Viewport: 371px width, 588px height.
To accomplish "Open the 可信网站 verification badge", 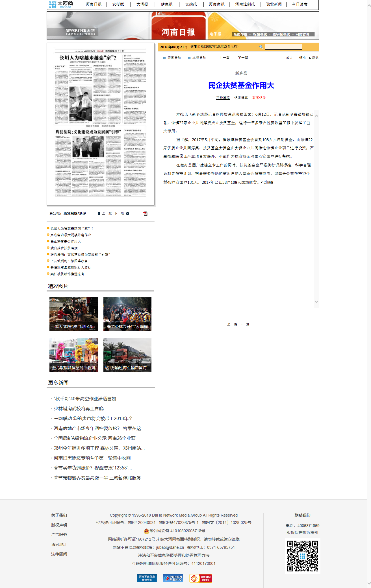I will pos(200,578).
